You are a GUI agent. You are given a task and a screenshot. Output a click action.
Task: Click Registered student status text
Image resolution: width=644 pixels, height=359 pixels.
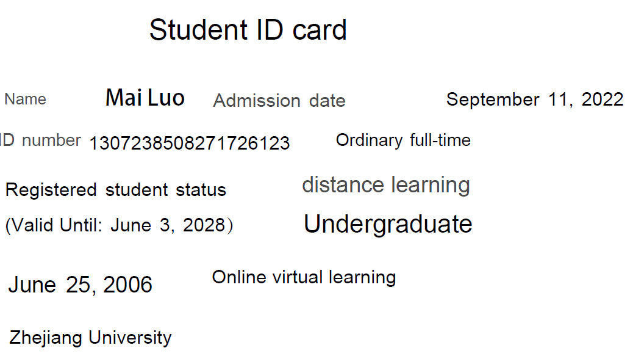pyautogui.click(x=115, y=190)
